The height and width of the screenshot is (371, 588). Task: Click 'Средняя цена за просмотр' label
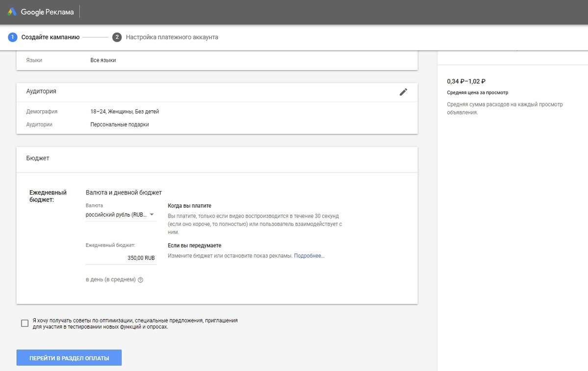(x=478, y=93)
